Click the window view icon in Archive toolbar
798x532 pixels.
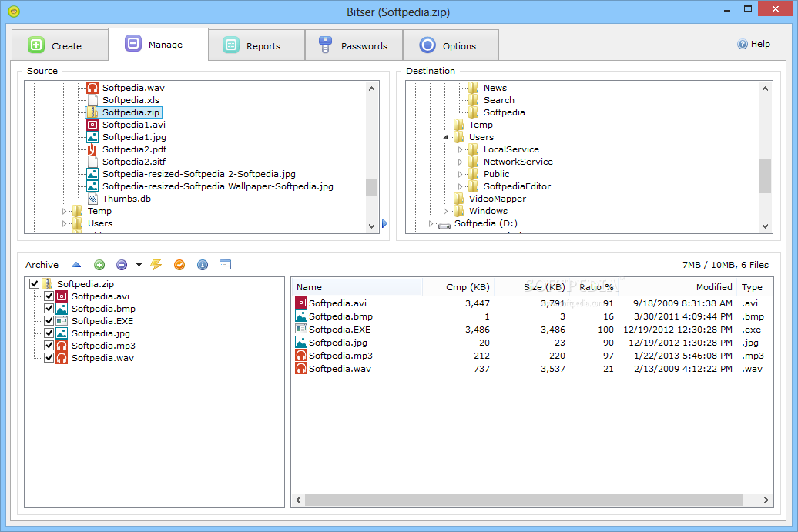pyautogui.click(x=226, y=265)
